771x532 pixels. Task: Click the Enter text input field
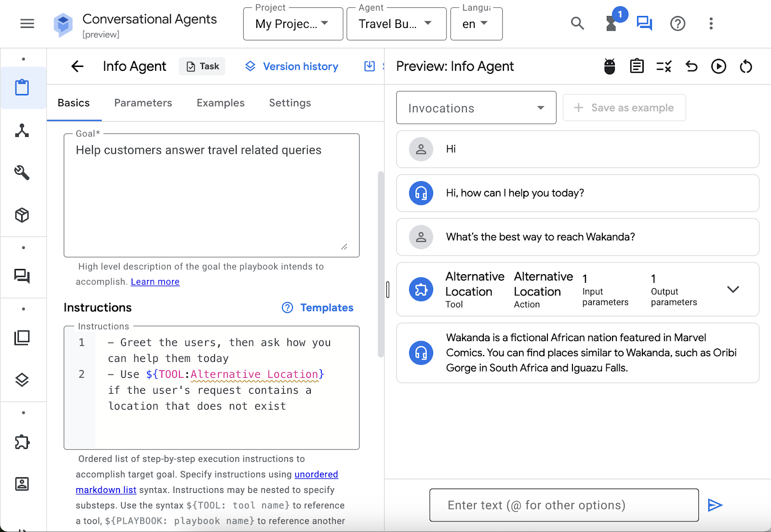tap(564, 505)
